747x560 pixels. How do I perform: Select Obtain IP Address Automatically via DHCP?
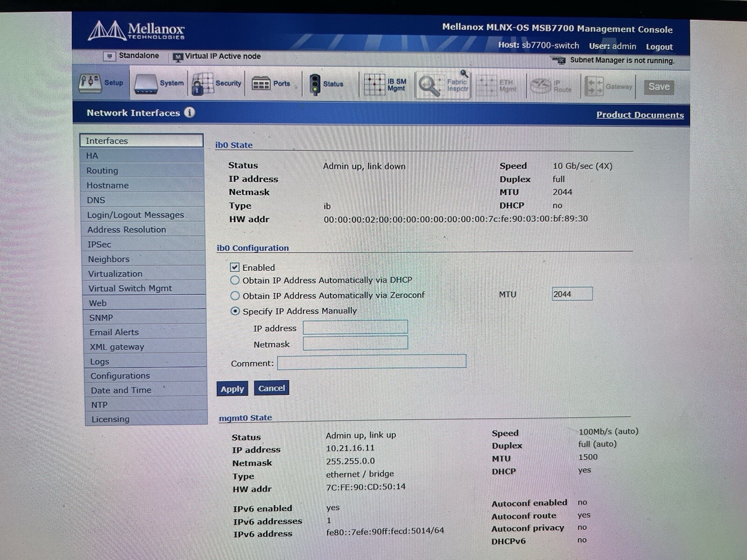tap(235, 280)
